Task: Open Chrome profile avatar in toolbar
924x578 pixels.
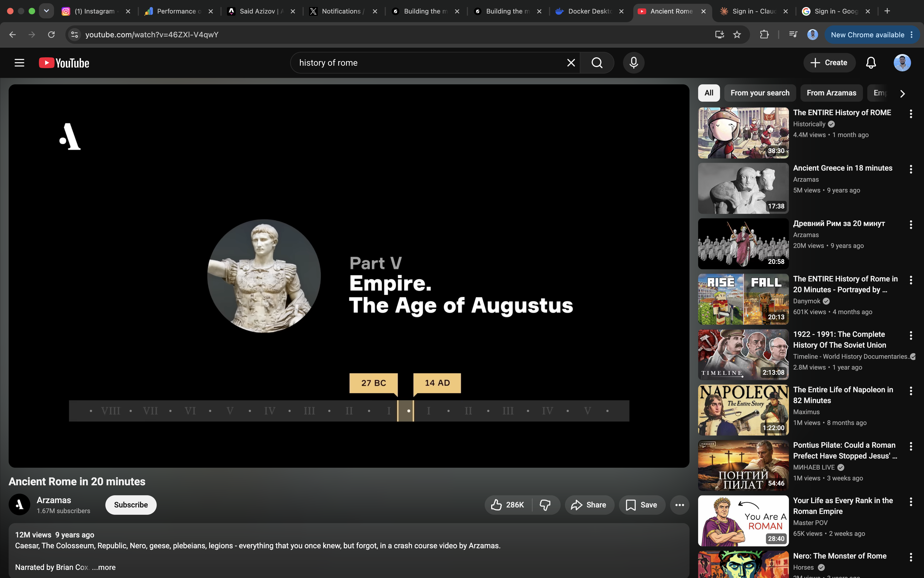Action: (812, 34)
